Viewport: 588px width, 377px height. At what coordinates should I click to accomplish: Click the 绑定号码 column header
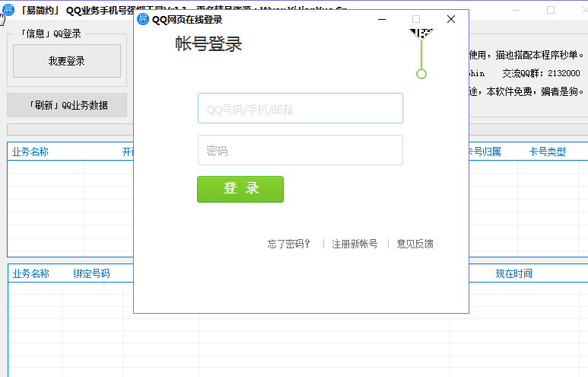point(91,273)
